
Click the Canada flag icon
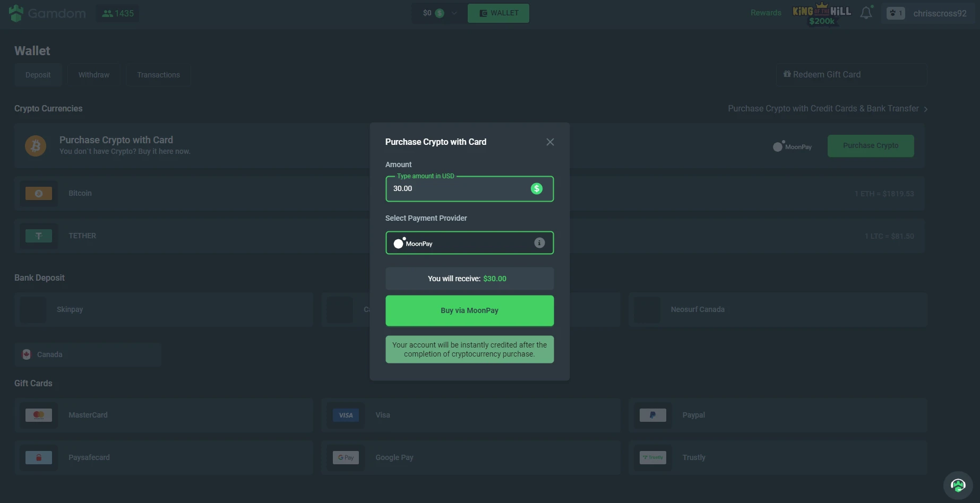27,354
